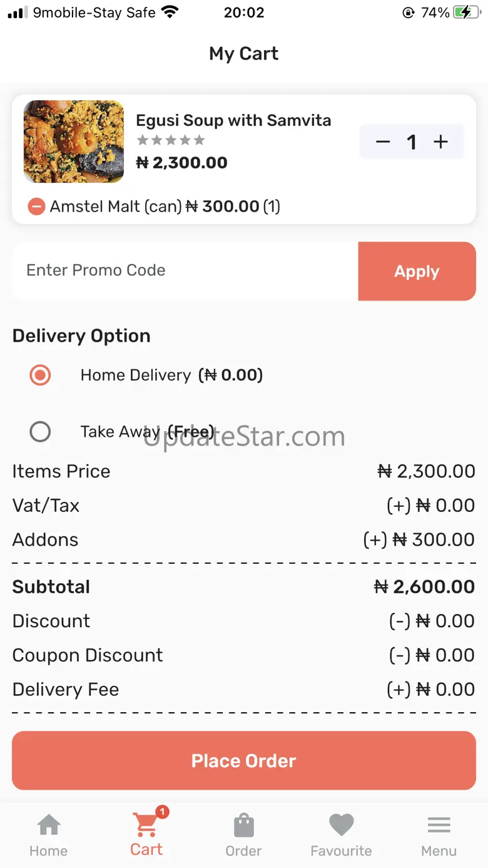Tap the star rating under Egusi Soup
Viewport: 488px width, 868px height.
(x=171, y=140)
